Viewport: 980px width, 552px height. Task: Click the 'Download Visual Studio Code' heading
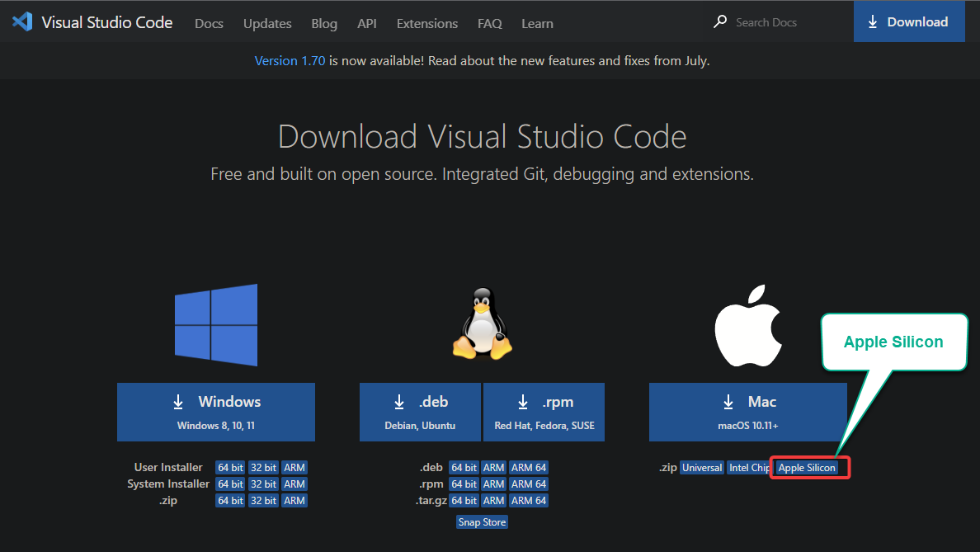click(482, 136)
